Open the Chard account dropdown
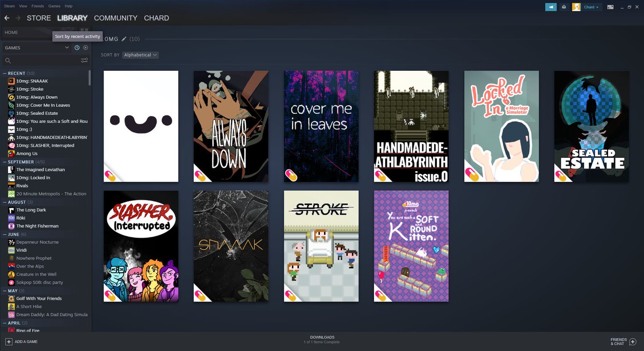Screen dimensions: 644x351 pyautogui.click(x=591, y=7)
